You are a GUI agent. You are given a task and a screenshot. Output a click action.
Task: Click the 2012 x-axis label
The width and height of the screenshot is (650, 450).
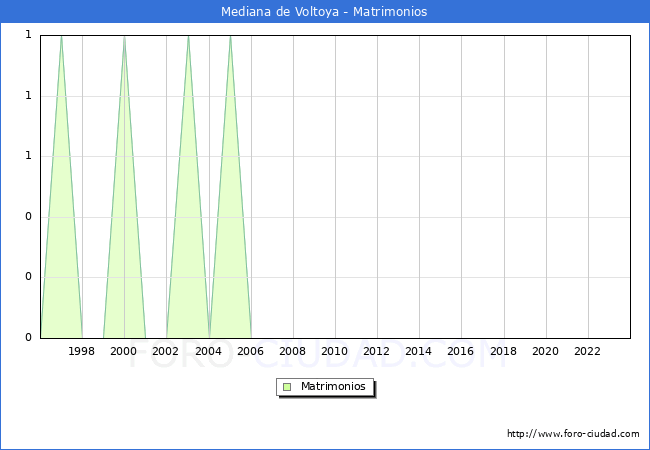pos(376,351)
